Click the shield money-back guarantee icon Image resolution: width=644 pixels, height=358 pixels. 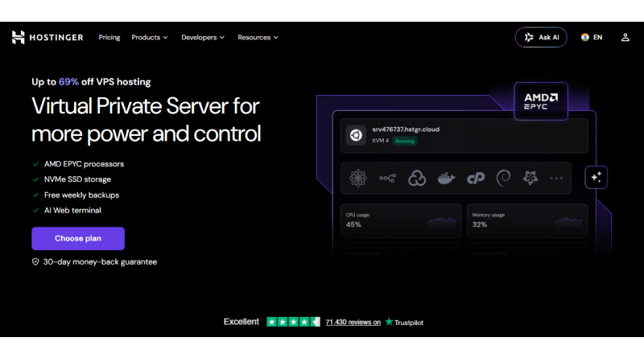35,262
